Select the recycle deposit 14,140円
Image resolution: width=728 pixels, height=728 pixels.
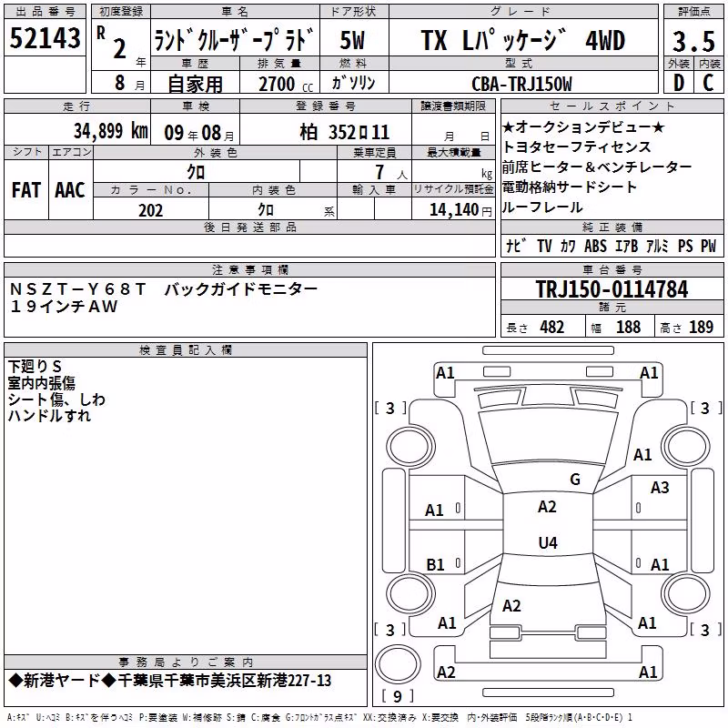point(460,210)
